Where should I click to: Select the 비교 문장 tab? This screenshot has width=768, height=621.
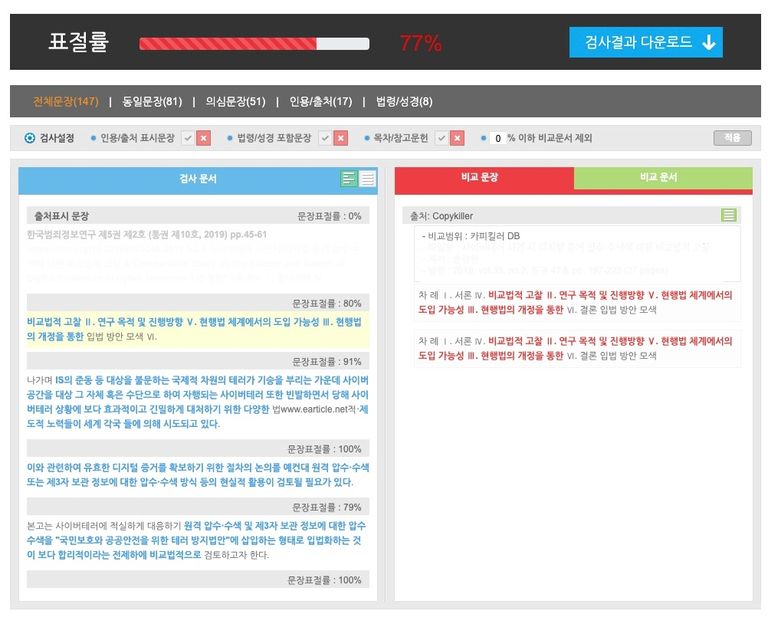[x=484, y=178]
